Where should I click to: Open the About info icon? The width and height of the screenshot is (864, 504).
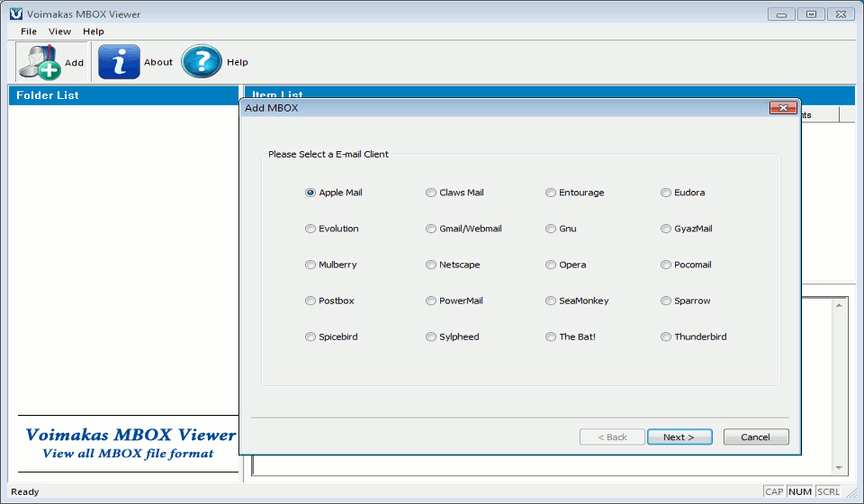119,62
